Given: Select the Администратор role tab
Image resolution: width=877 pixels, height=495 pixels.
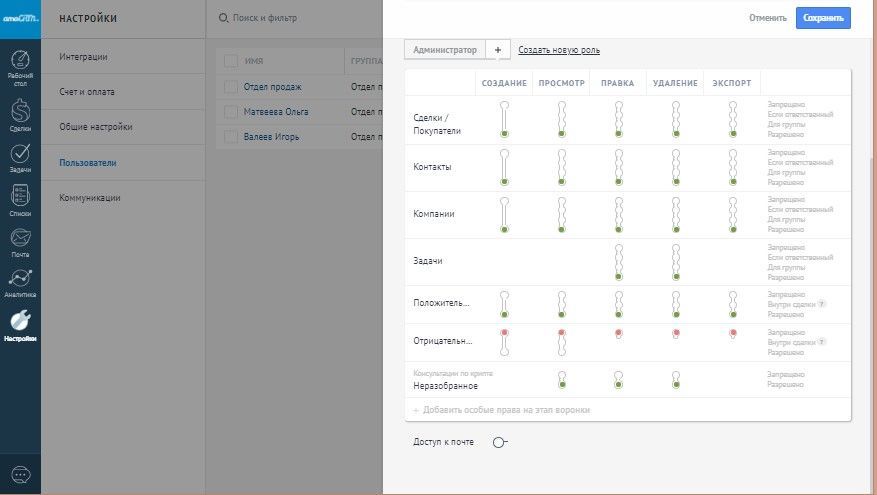Looking at the screenshot, I should point(445,50).
